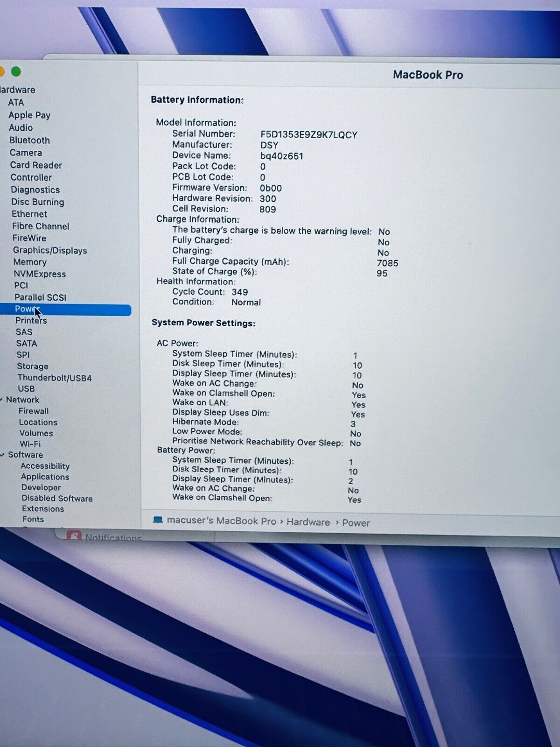560x747 pixels.
Task: Open the Memory section
Action: 30,262
